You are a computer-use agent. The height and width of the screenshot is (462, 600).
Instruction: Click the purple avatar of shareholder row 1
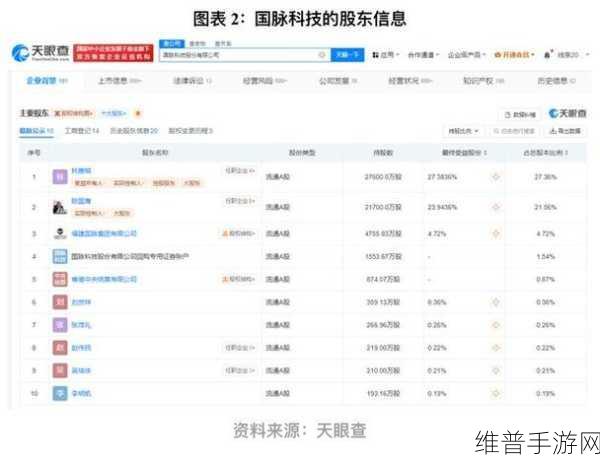point(60,177)
